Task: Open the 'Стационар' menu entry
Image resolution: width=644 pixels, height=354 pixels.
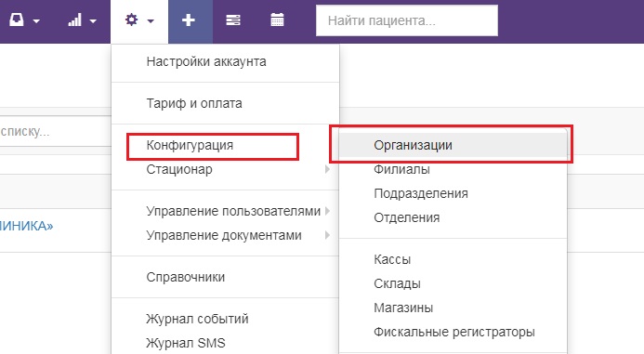Action: 179,169
